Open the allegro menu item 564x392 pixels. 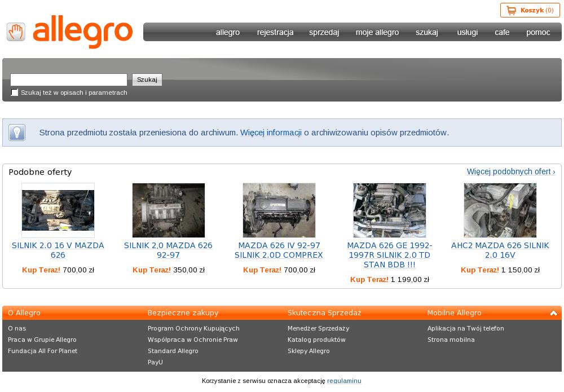228,32
